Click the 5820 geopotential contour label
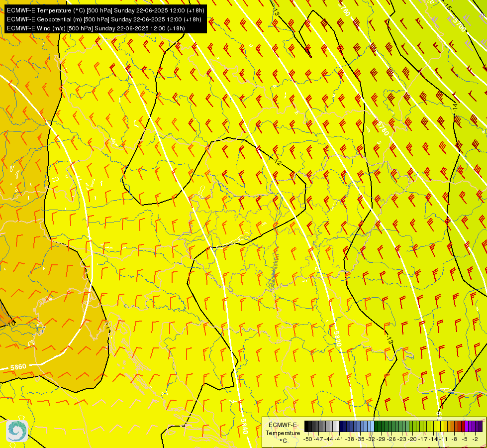This screenshot has width=487, height=448. coord(337,338)
